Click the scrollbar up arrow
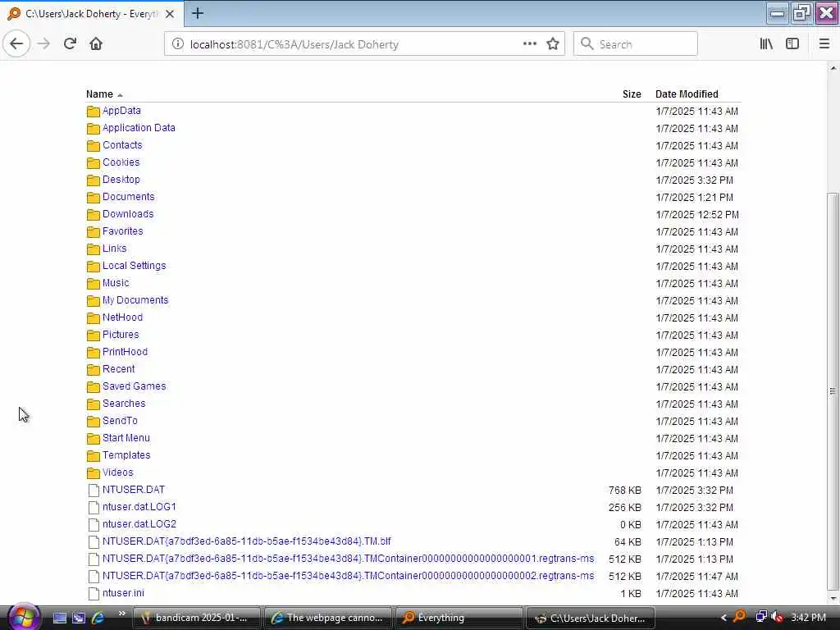 point(833,68)
